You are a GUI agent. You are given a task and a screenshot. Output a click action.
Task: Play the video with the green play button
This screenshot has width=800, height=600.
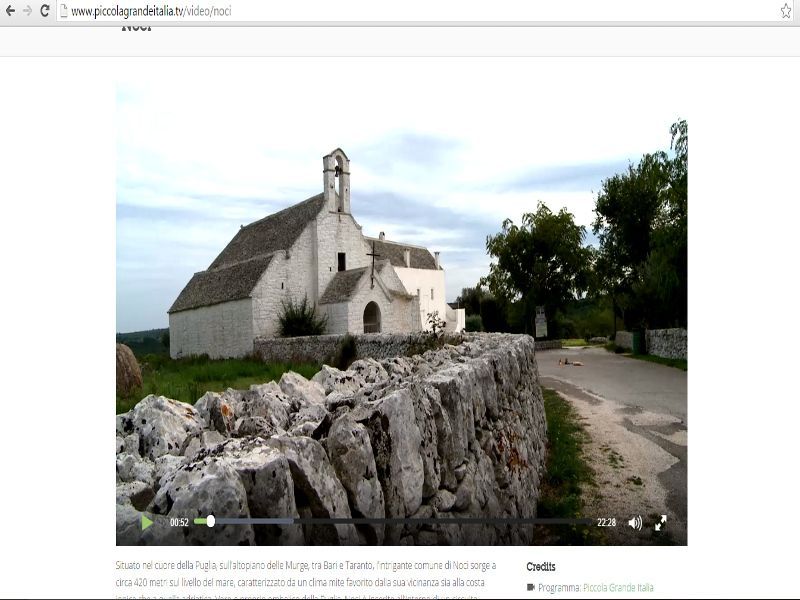click(x=147, y=522)
